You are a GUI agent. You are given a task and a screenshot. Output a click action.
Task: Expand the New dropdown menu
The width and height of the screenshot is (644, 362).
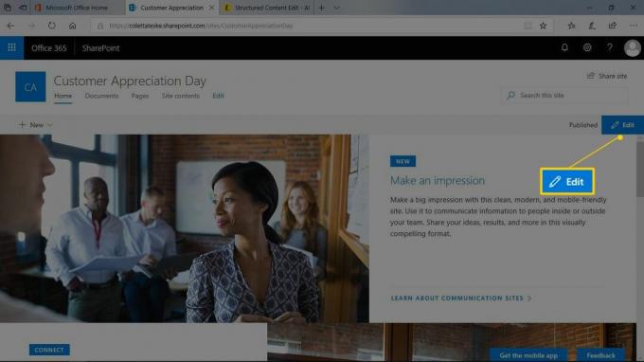35,125
